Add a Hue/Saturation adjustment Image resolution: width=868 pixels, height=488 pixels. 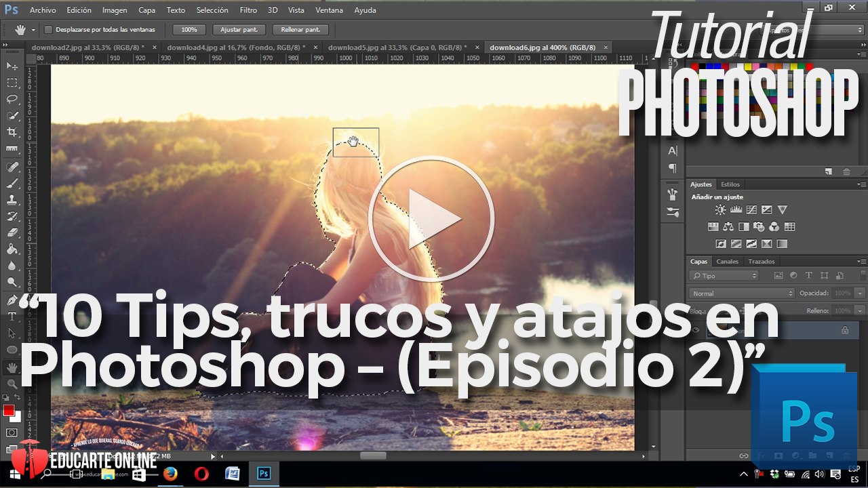[713, 227]
